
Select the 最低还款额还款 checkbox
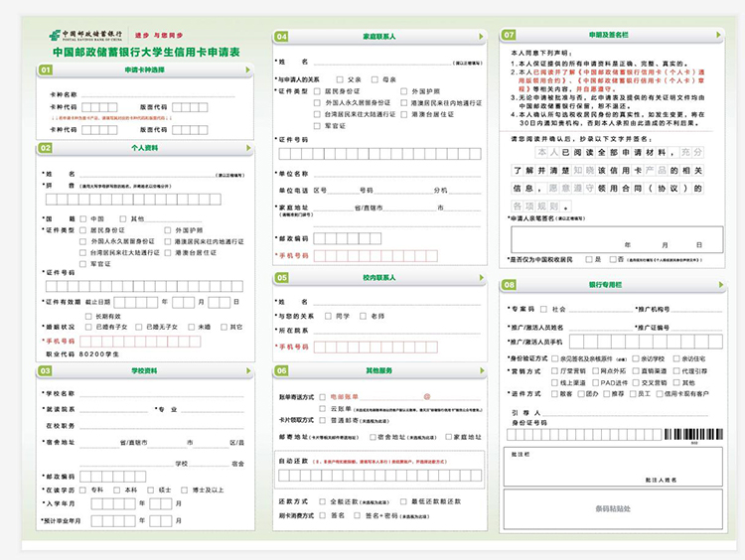[x=403, y=501]
